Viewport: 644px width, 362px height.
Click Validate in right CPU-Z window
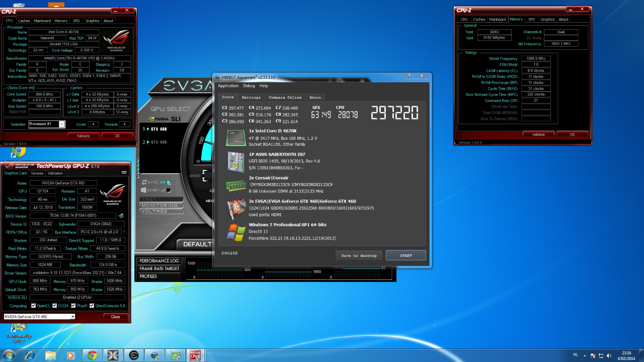538,134
